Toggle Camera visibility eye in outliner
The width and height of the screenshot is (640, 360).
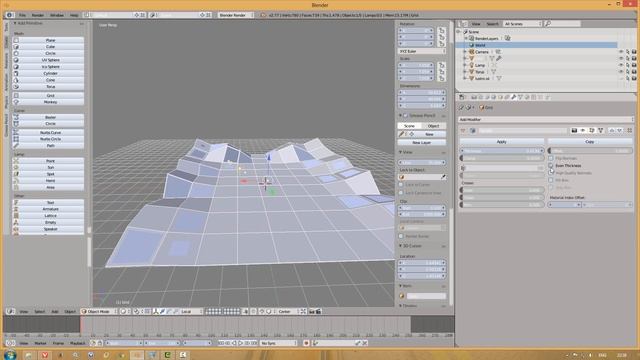(621, 52)
